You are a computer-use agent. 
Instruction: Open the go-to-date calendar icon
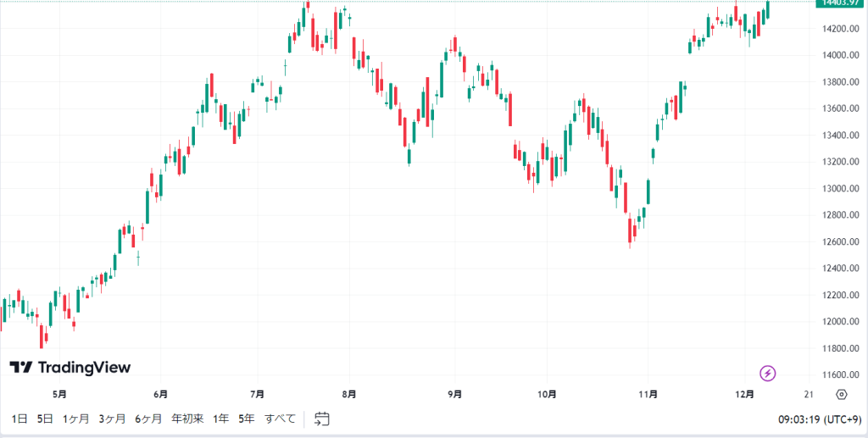(322, 419)
